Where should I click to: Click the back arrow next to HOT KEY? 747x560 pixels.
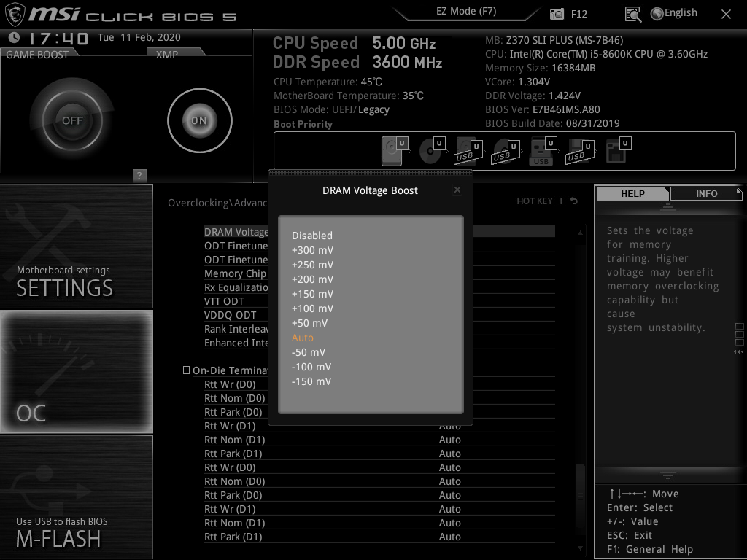[573, 201]
